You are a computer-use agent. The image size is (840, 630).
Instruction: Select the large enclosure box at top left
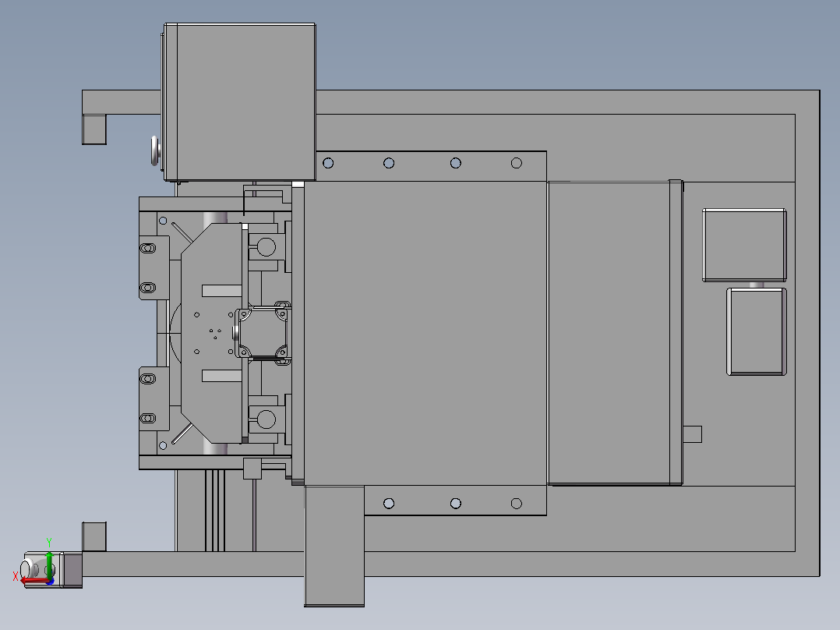(239, 102)
